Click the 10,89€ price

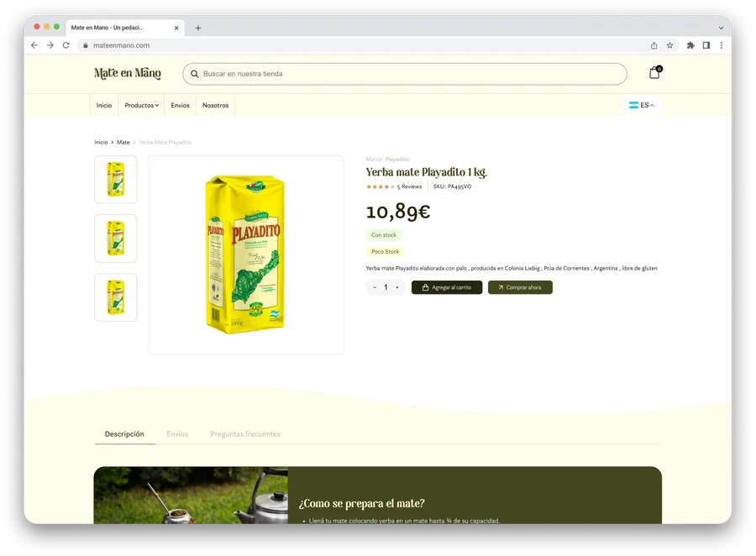coord(398,211)
